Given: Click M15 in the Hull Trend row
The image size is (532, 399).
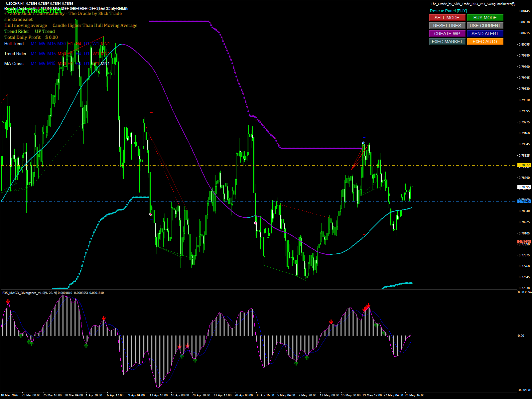Looking at the screenshot, I should pos(52,44).
